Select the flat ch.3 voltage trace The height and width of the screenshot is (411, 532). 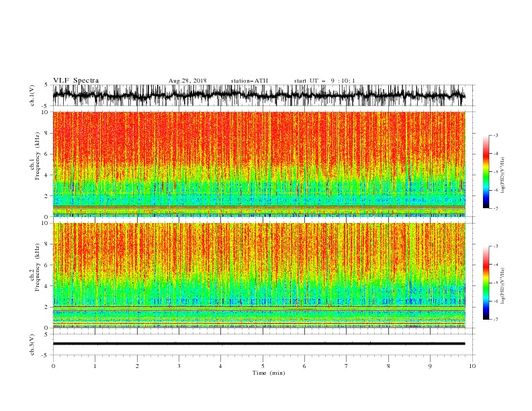(259, 344)
